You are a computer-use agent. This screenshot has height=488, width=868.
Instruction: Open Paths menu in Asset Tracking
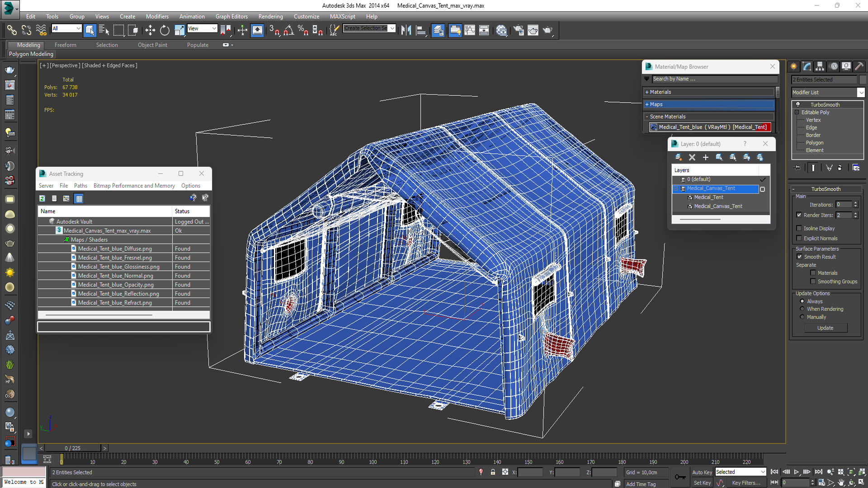[x=80, y=186]
